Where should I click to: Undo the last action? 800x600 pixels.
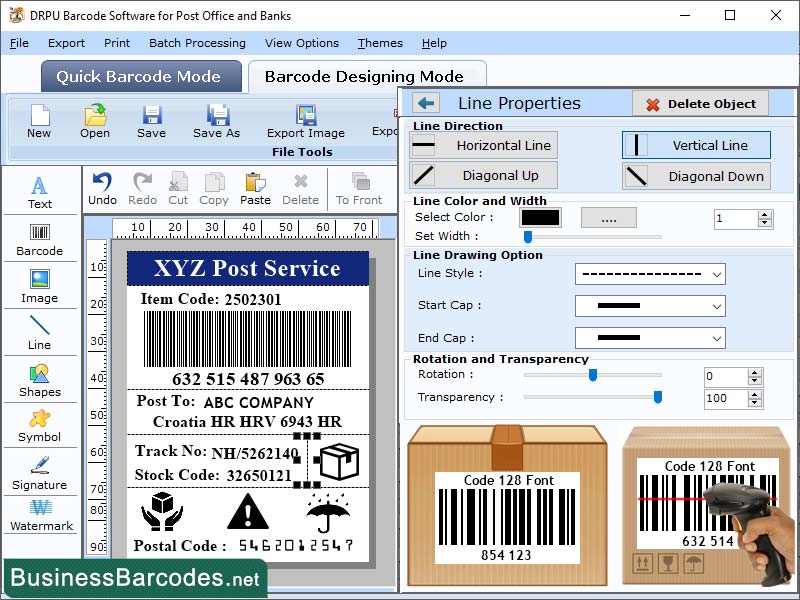[103, 189]
